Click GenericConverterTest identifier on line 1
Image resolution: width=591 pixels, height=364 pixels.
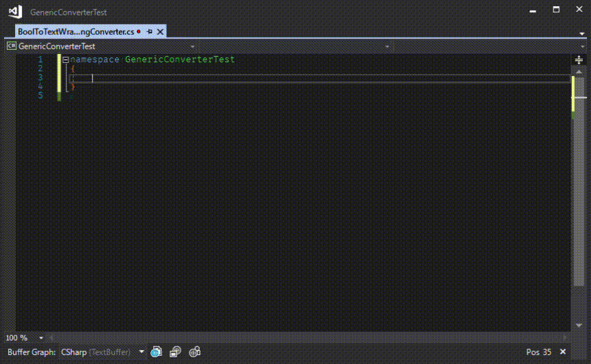coord(180,60)
